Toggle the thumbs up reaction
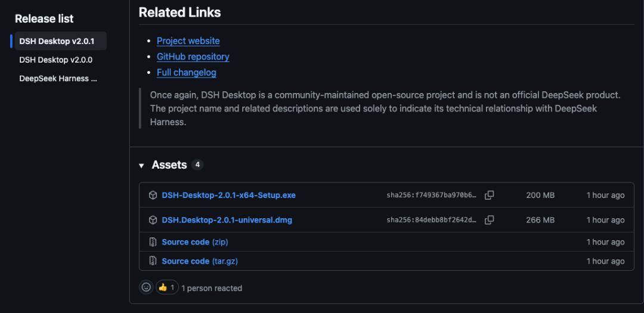 (x=167, y=287)
